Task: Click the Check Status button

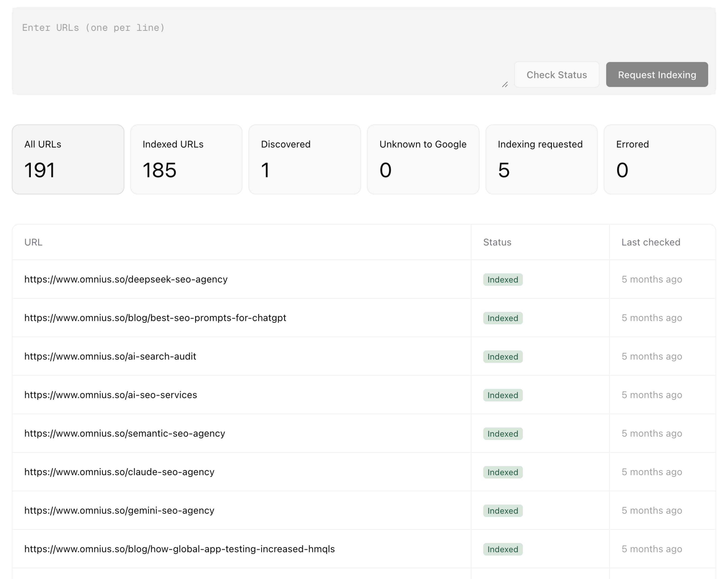Action: pos(557,75)
